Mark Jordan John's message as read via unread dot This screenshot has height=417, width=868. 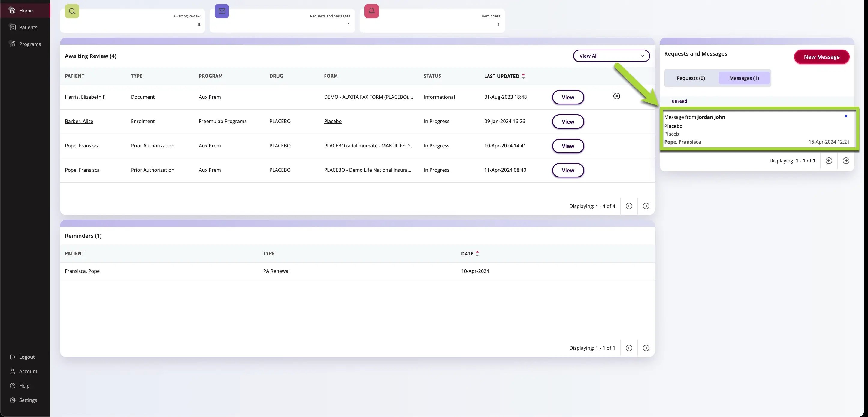point(846,116)
